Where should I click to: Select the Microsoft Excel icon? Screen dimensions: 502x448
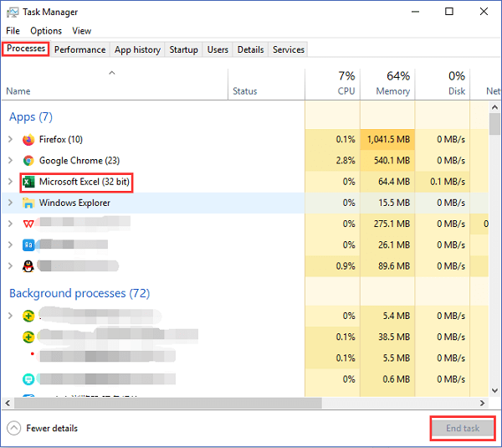tap(28, 182)
